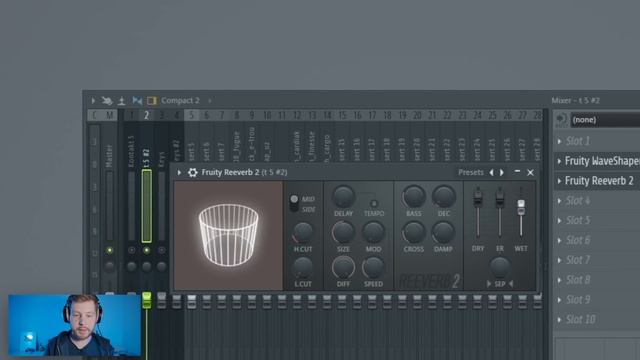The width and height of the screenshot is (640, 360).
Task: Open the Fruity Reeverb 2 gear settings
Action: point(192,172)
